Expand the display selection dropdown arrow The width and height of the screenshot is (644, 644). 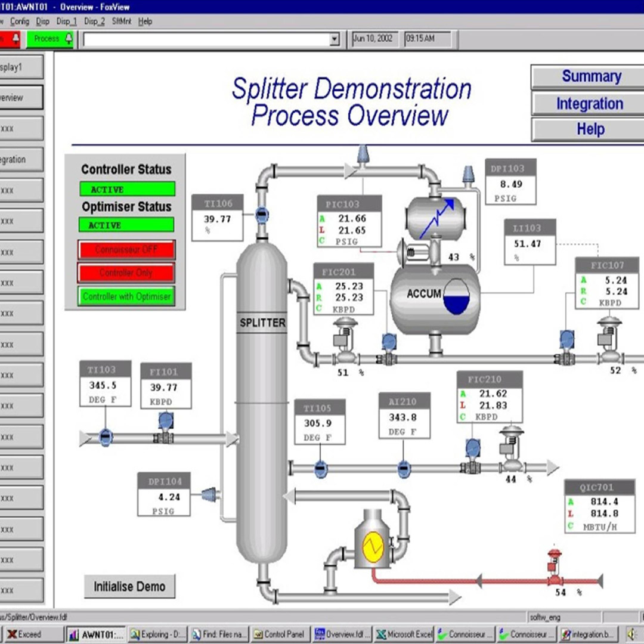tap(334, 39)
